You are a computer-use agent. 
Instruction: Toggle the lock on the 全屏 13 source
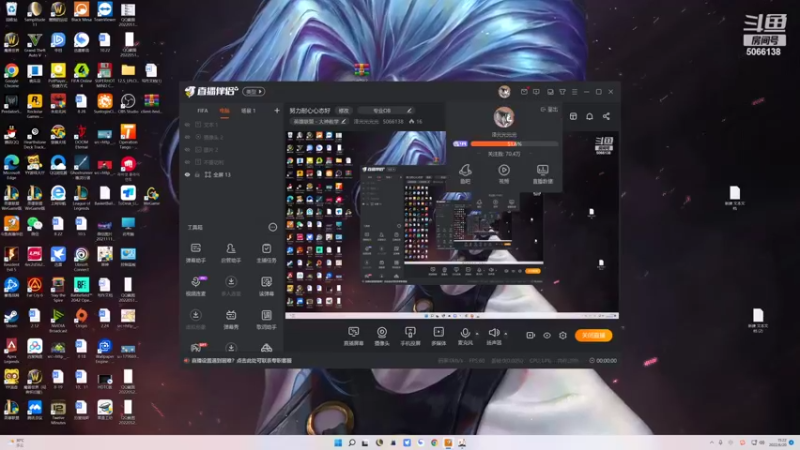click(197, 174)
